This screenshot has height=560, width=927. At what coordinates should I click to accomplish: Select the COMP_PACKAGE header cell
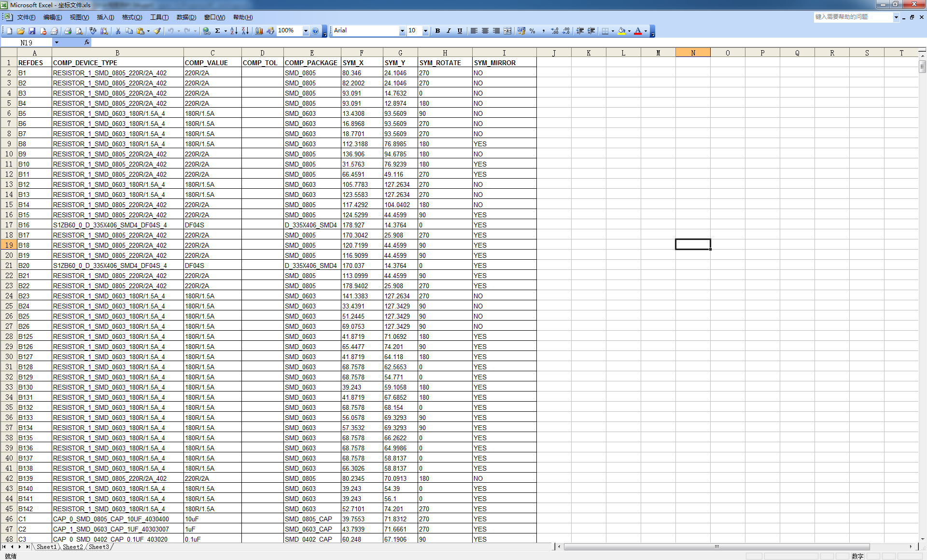click(312, 63)
